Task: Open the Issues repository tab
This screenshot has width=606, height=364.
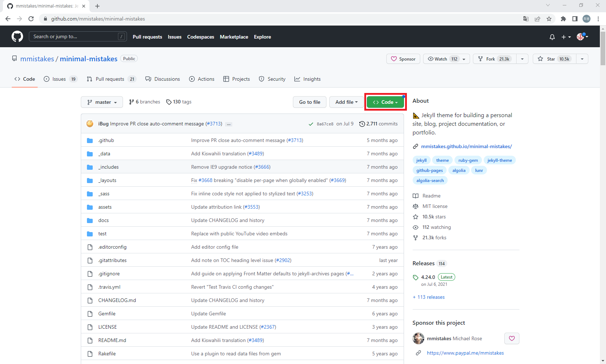Action: pos(60,79)
